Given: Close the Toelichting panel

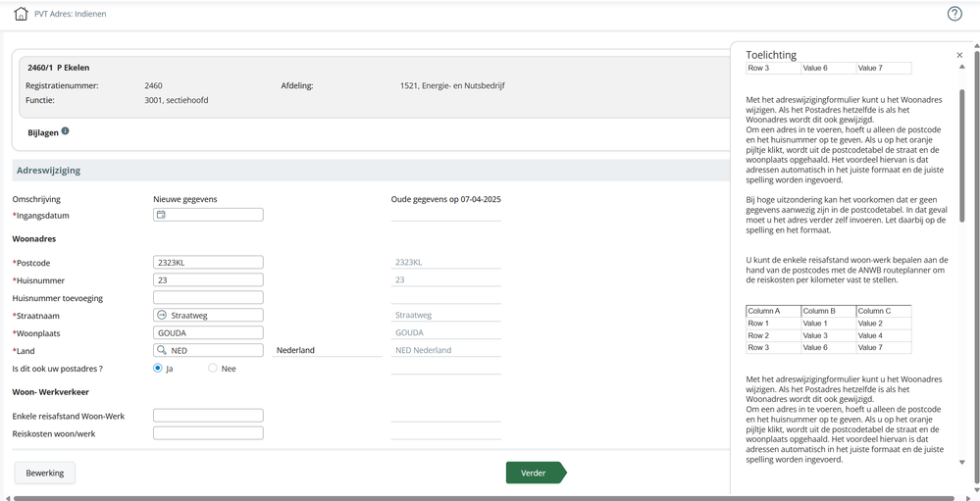Looking at the screenshot, I should [x=959, y=55].
